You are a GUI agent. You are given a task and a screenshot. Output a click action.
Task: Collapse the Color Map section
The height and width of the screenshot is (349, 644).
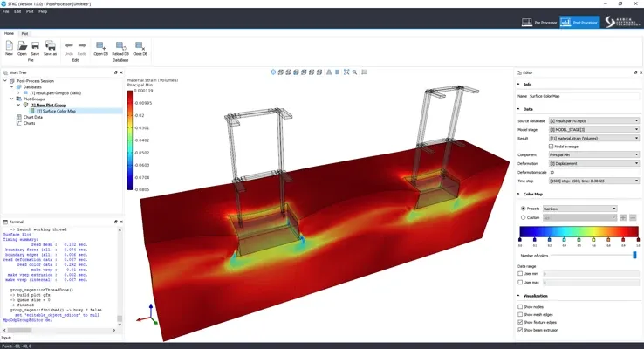point(518,194)
